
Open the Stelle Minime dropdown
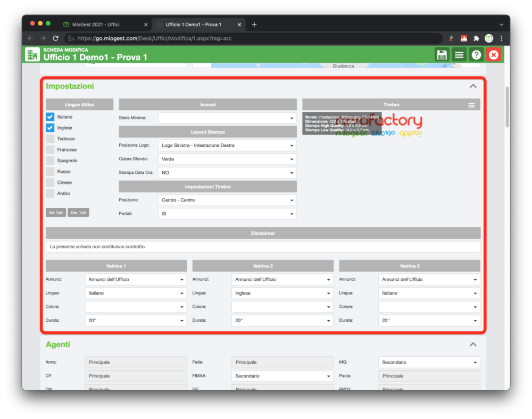[x=227, y=118]
